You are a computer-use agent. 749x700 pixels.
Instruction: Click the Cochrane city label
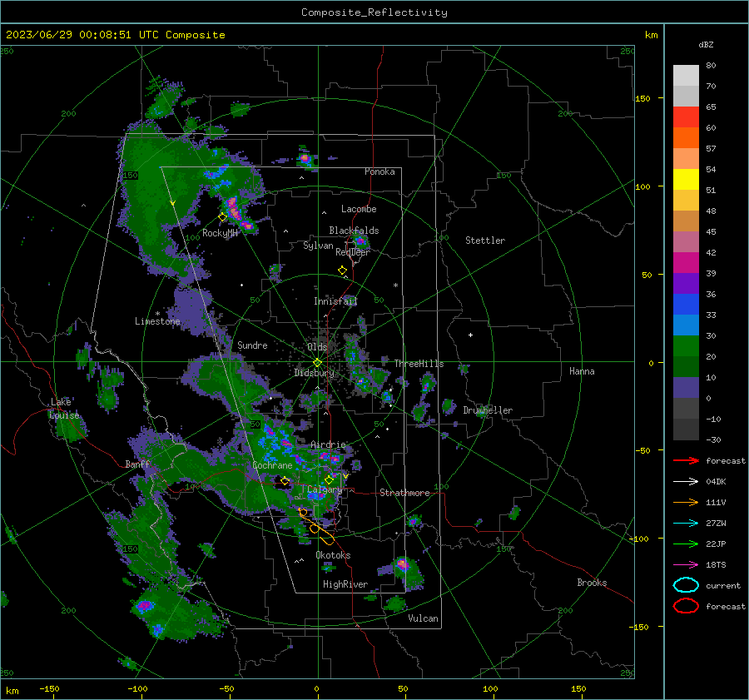pos(272,465)
